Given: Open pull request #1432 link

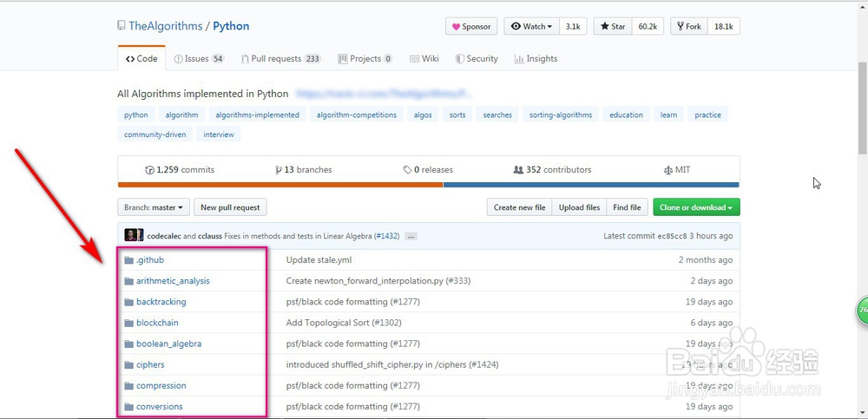Looking at the screenshot, I should (387, 236).
